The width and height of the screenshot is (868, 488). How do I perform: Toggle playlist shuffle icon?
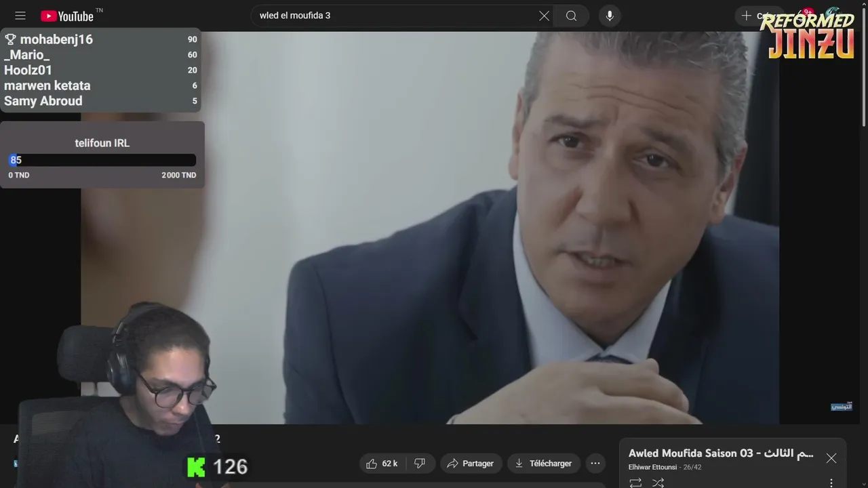(x=658, y=483)
